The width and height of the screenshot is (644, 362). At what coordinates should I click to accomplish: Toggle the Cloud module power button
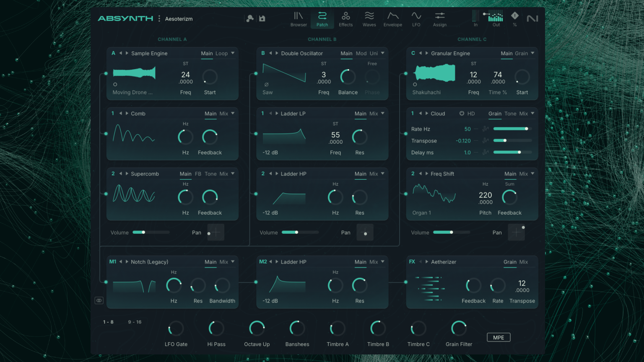click(462, 113)
